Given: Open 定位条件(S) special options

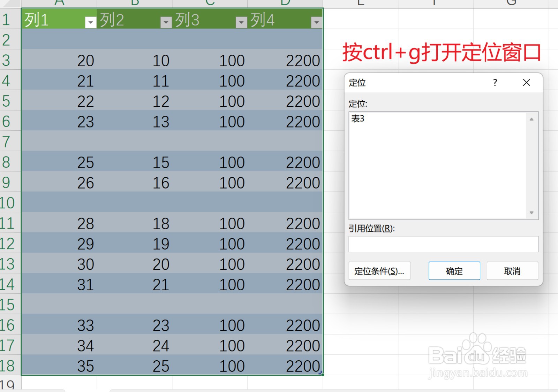Looking at the screenshot, I should [x=379, y=271].
